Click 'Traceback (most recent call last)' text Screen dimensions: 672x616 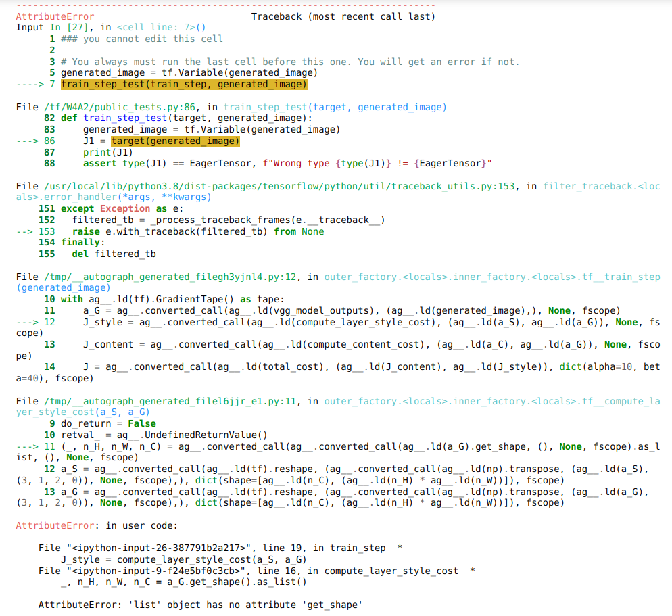[x=343, y=16]
